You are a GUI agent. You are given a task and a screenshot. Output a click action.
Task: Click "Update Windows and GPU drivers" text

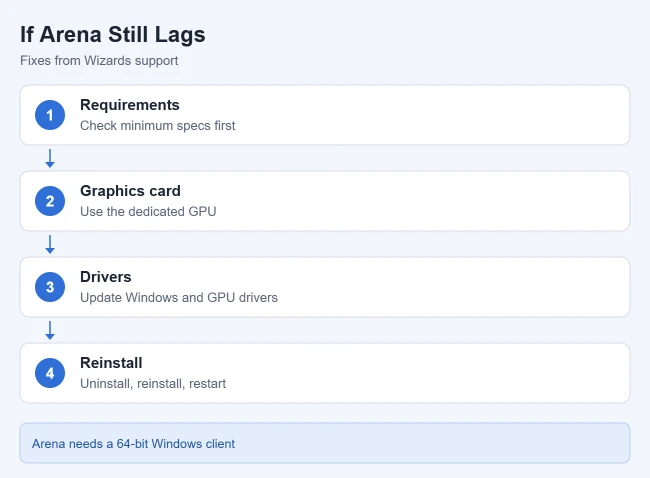[179, 298]
